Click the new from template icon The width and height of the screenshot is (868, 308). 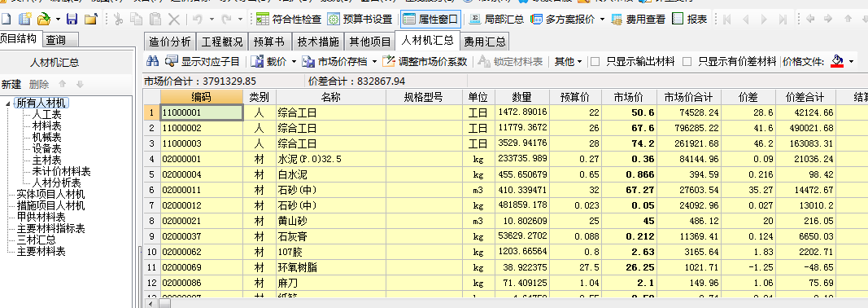pos(24,20)
